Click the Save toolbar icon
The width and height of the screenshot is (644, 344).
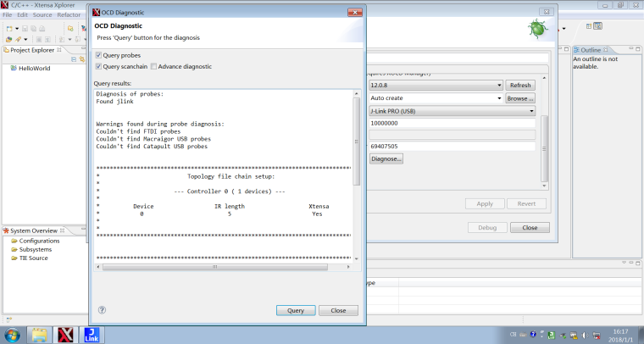[x=25, y=28]
